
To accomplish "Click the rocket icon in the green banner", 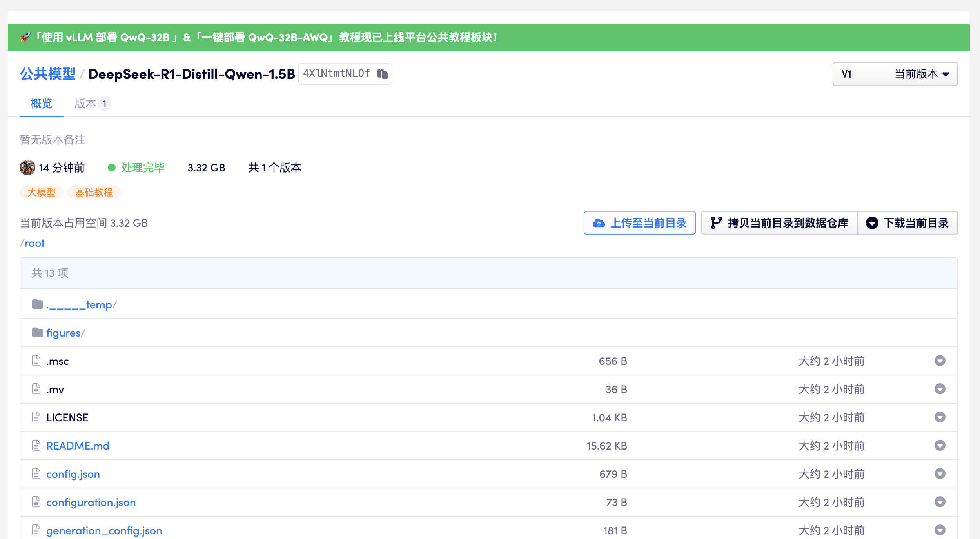I will pos(25,37).
